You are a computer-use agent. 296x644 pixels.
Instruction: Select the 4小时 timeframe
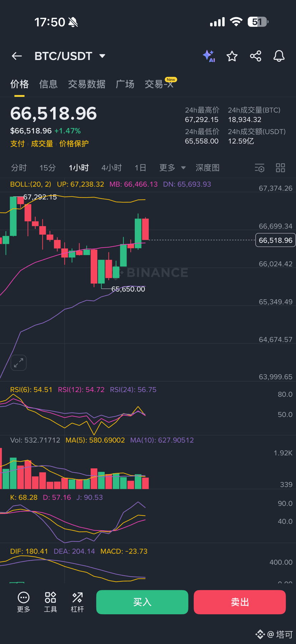point(112,168)
